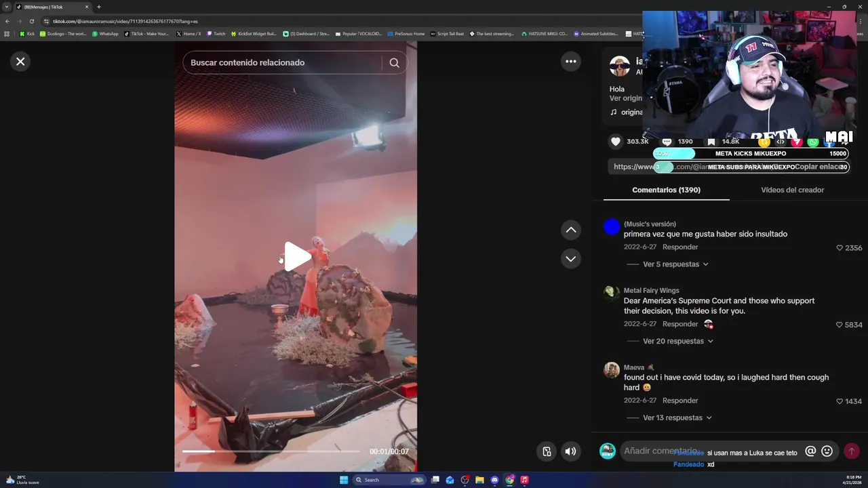Viewport: 868px width, 488px height.
Task: Open the Twitch bookmark
Action: (216, 34)
